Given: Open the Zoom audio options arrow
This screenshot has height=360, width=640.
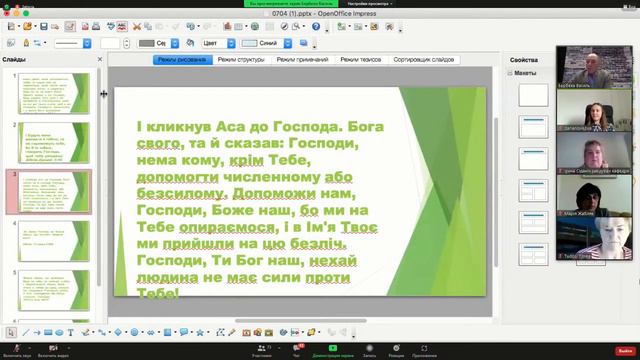Looking at the screenshot, I should click(29, 348).
